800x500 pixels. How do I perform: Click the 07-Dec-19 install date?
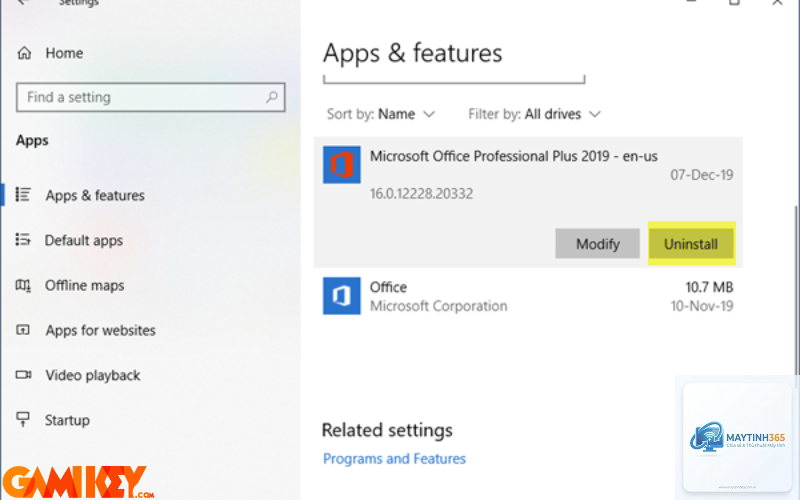(702, 175)
